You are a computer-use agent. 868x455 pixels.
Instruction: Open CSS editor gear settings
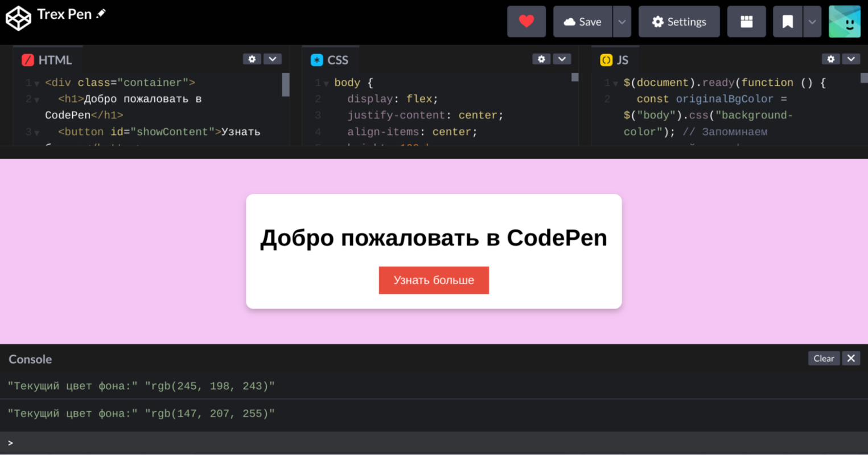541,59
